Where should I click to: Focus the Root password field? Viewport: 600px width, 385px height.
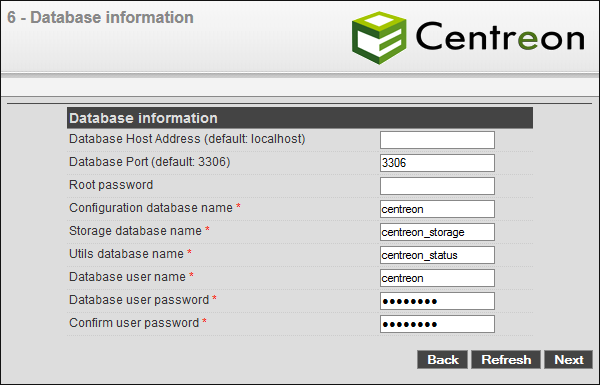tap(437, 186)
